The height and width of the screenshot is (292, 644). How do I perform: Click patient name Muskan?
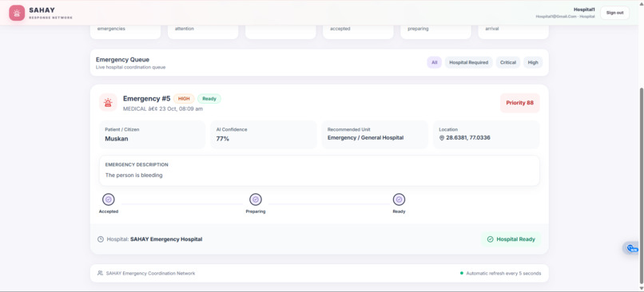coord(117,139)
